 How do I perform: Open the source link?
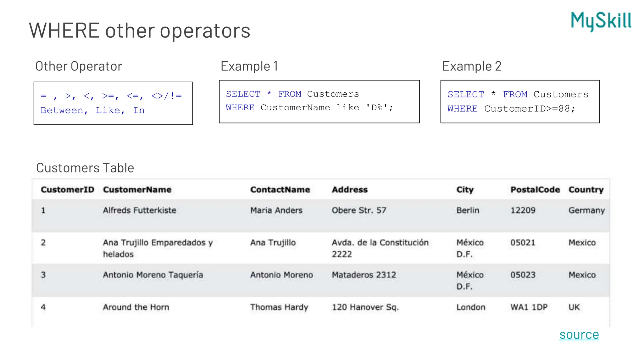(579, 335)
